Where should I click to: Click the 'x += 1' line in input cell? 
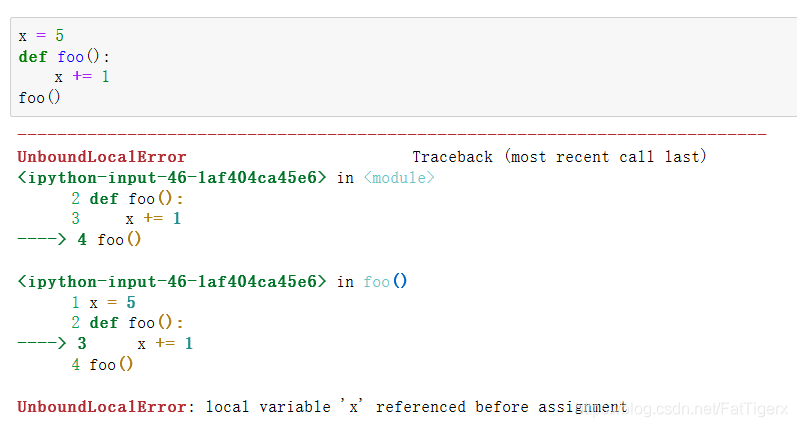[82, 77]
